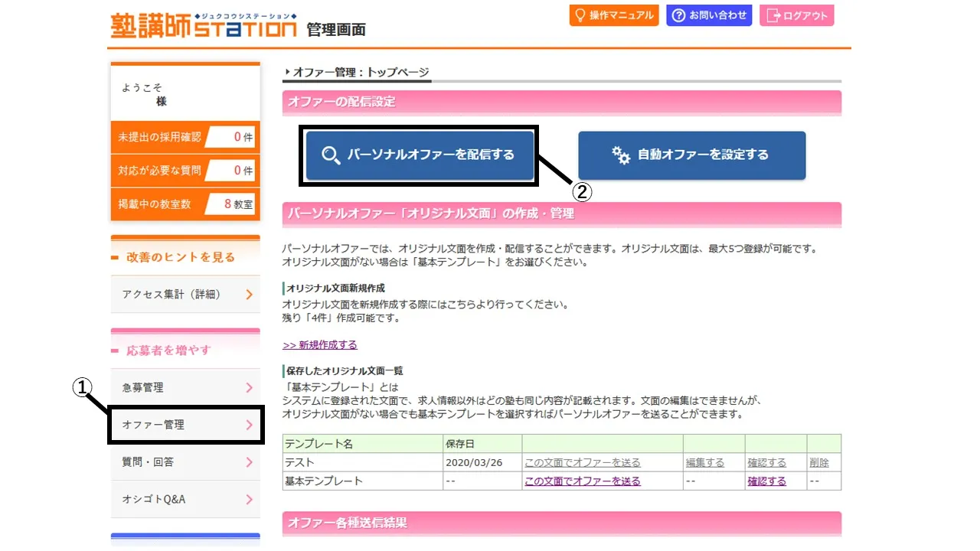This screenshot has width=980, height=551.
Task: Expand アクセス集計（詳細） chevron arrow
Action: pyautogui.click(x=250, y=295)
